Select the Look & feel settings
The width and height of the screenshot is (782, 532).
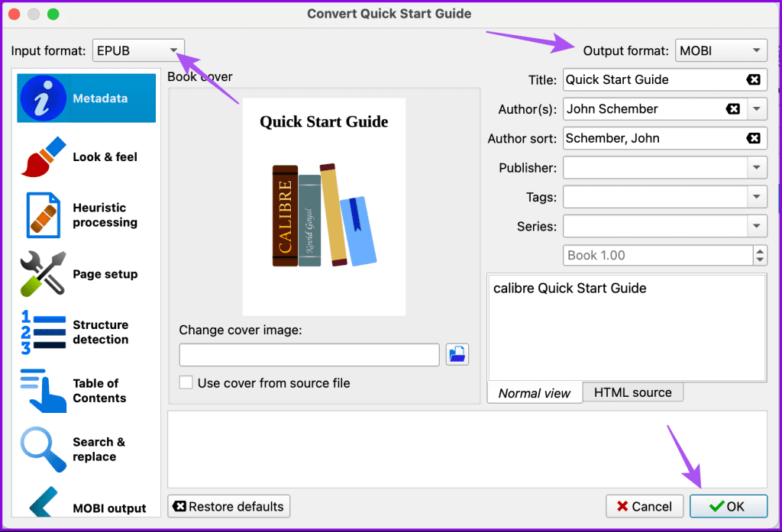[x=86, y=156]
